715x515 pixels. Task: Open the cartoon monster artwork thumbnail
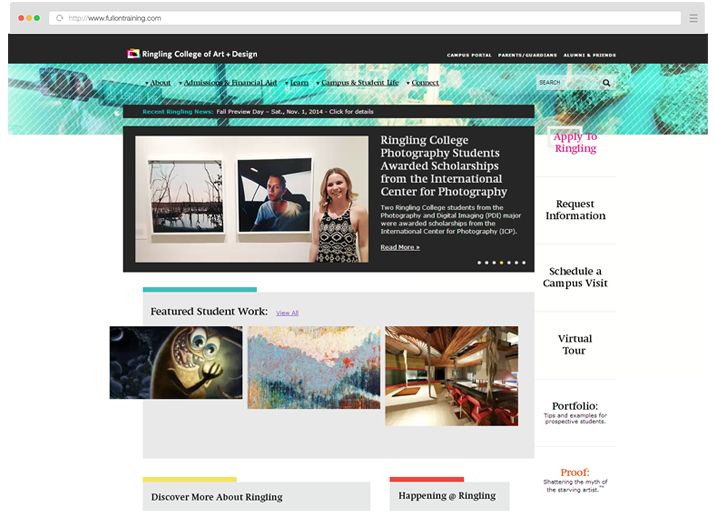click(176, 363)
